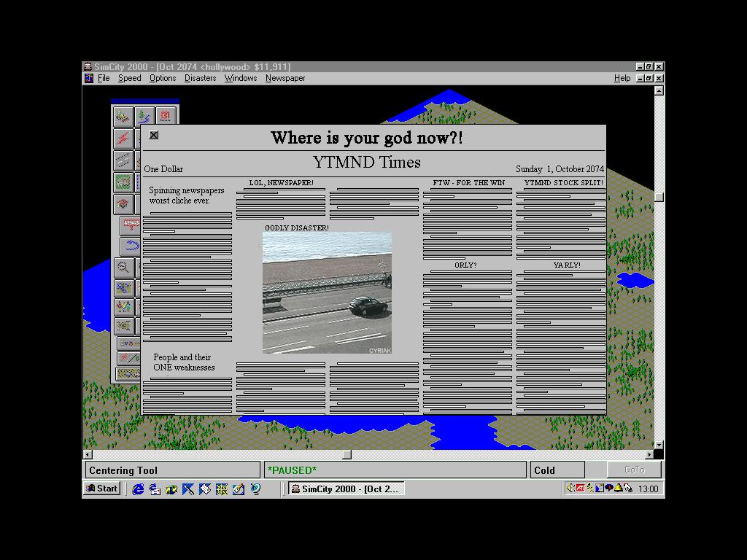Screen dimensions: 747x560
Task: Toggle Show Buildings toolbar button
Action: point(128,343)
